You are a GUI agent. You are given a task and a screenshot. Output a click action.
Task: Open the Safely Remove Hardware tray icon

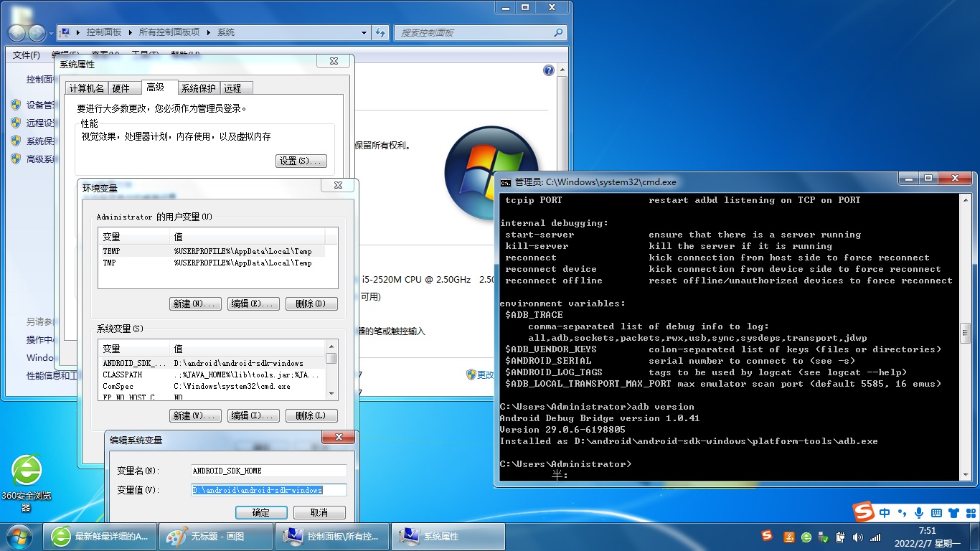823,537
